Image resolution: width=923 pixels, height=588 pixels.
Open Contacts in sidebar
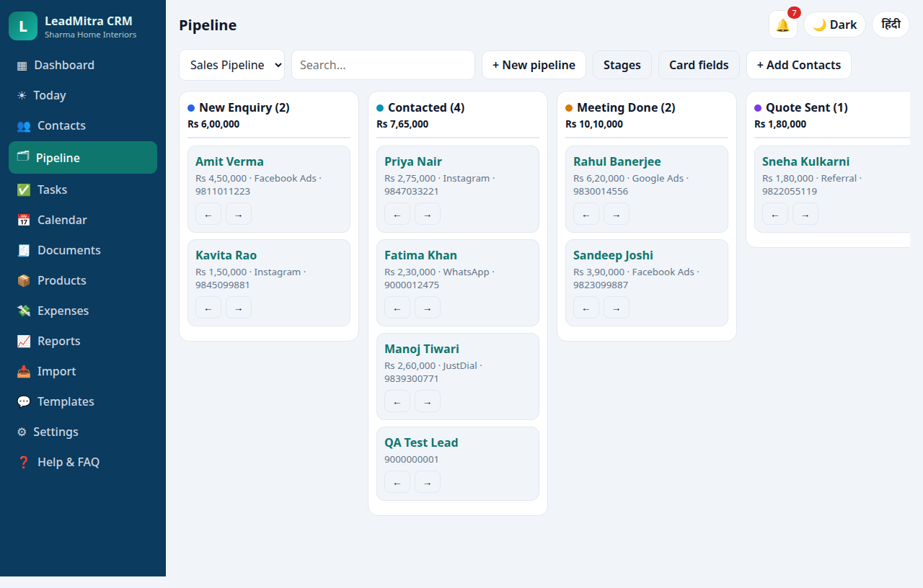click(x=83, y=125)
